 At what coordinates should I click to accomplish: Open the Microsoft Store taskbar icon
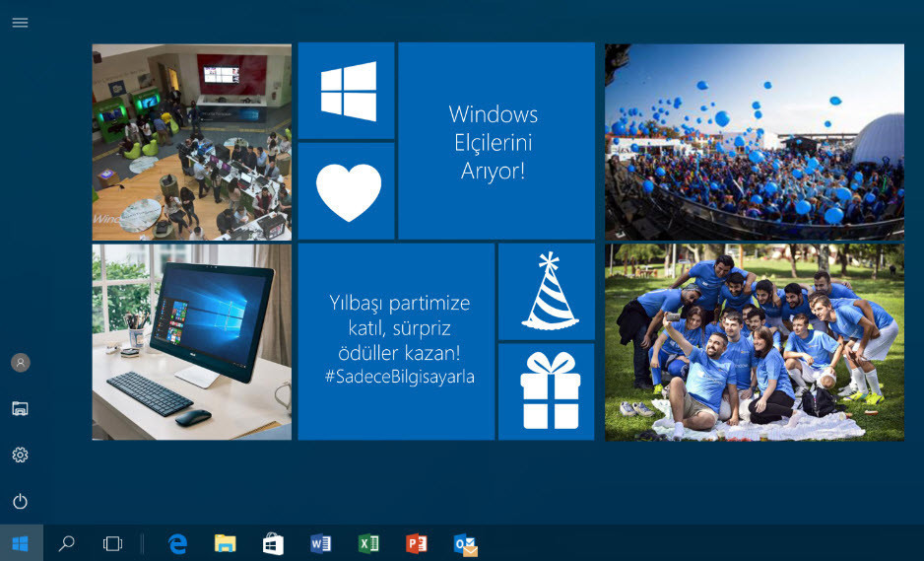(273, 543)
